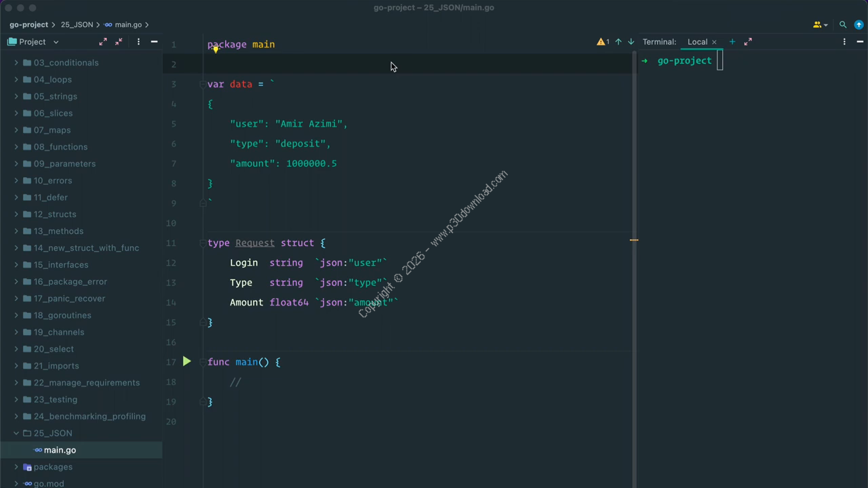Click the Collapse All icon in Project panel
The height and width of the screenshot is (488, 868).
pos(119,42)
